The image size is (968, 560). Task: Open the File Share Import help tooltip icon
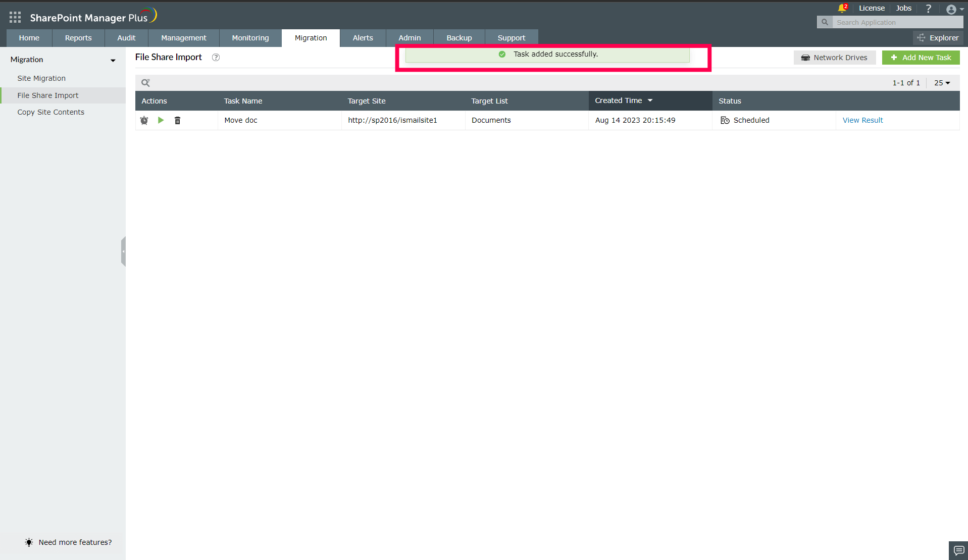(216, 57)
